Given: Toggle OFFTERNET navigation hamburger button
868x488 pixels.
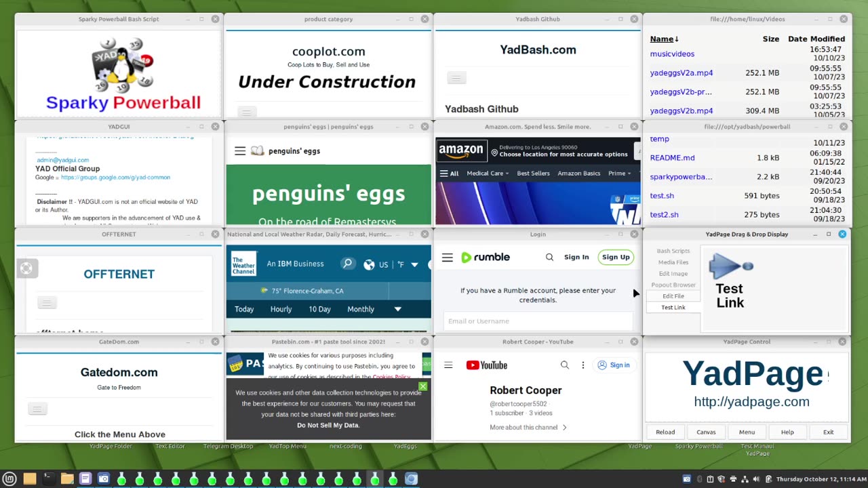Looking at the screenshot, I should 47,302.
